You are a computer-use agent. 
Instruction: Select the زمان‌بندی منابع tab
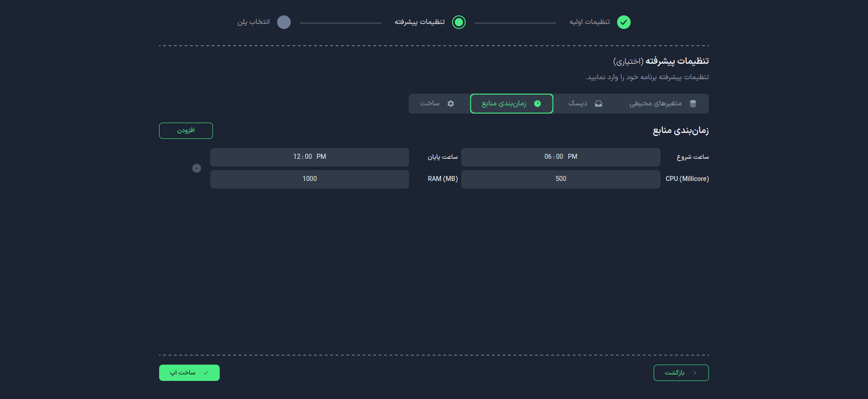512,104
